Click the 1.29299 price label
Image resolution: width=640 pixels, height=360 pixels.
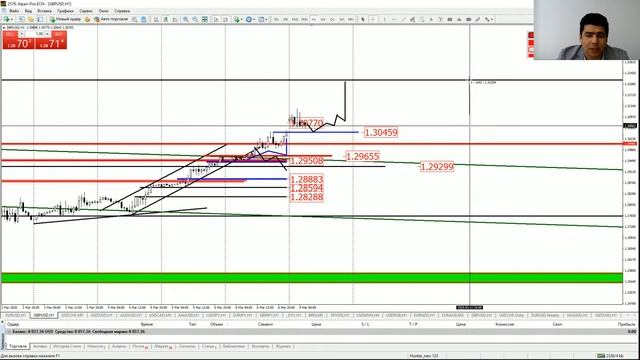click(437, 167)
